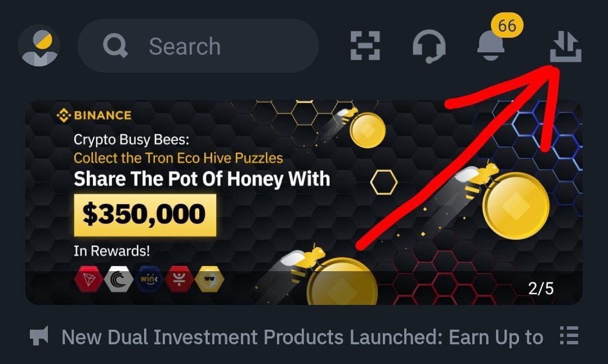Tap the Binance logo on banner
The image size is (608, 364).
pos(94,115)
